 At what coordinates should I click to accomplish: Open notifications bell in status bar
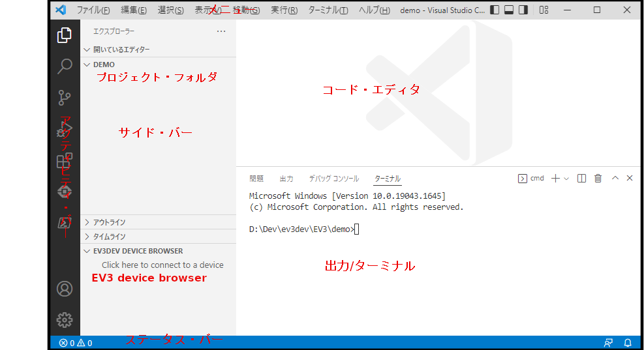tap(628, 343)
